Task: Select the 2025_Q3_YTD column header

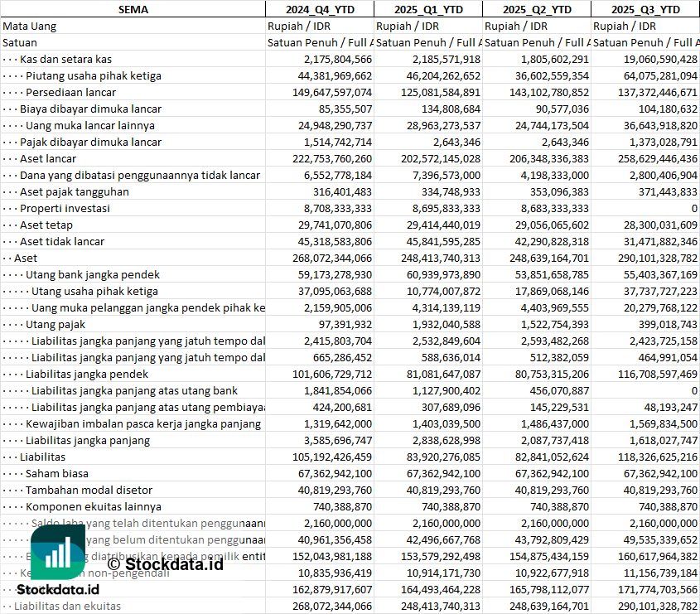Action: (x=645, y=9)
